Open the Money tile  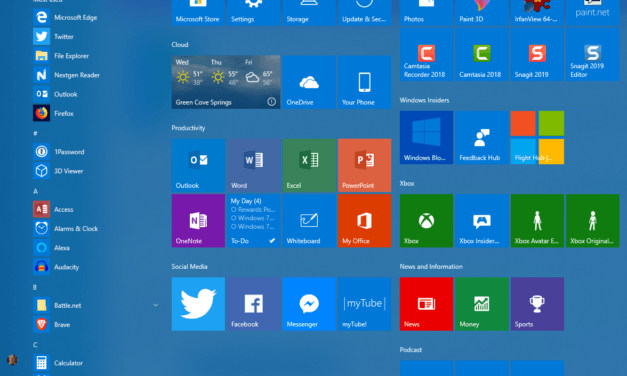pos(482,304)
